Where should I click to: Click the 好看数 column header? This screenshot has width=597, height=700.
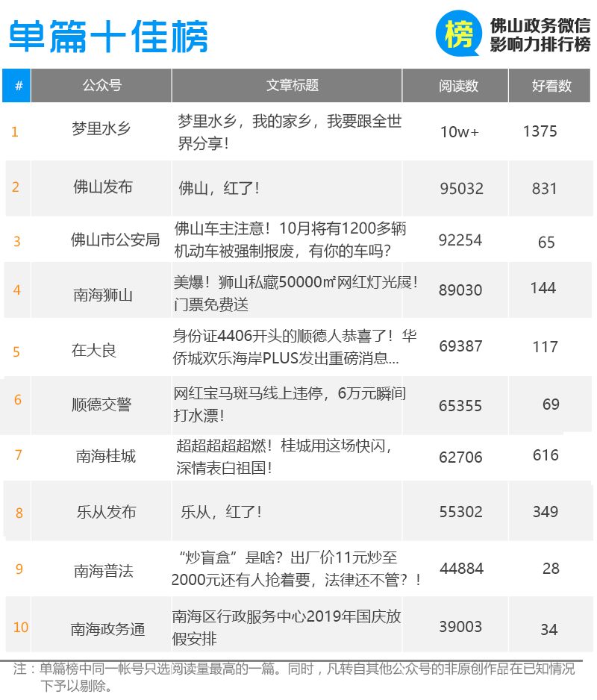coord(550,85)
